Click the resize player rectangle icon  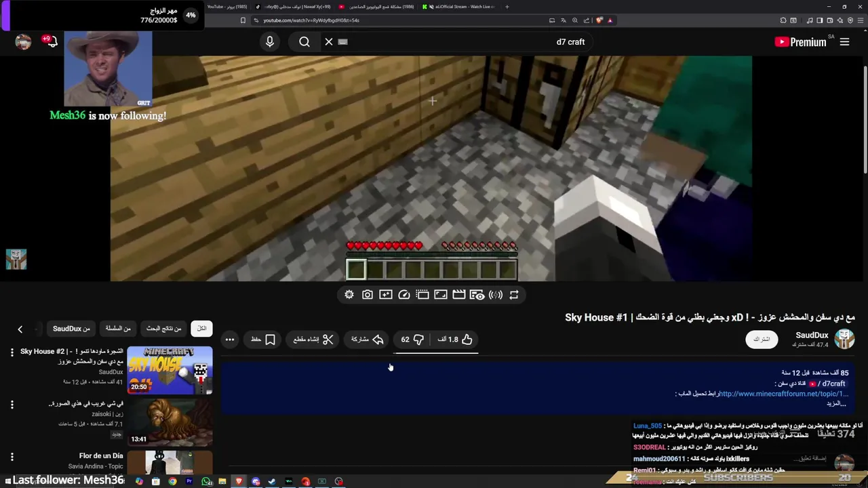(441, 295)
